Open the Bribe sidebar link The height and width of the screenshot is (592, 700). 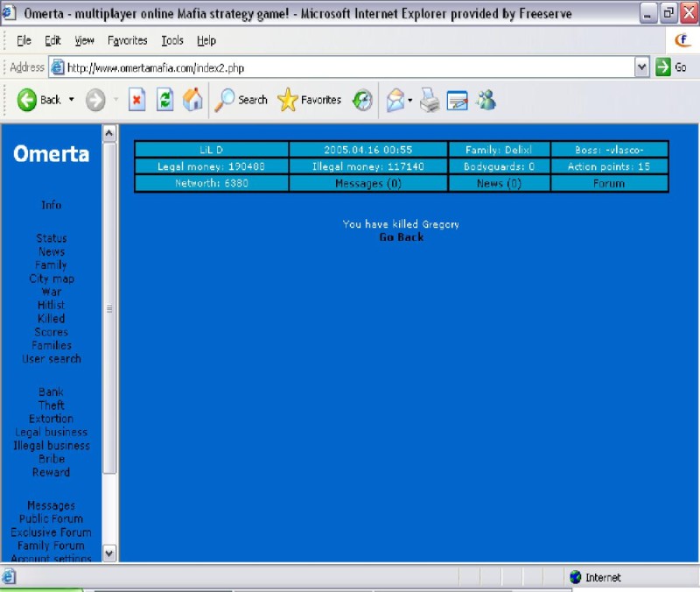click(52, 459)
